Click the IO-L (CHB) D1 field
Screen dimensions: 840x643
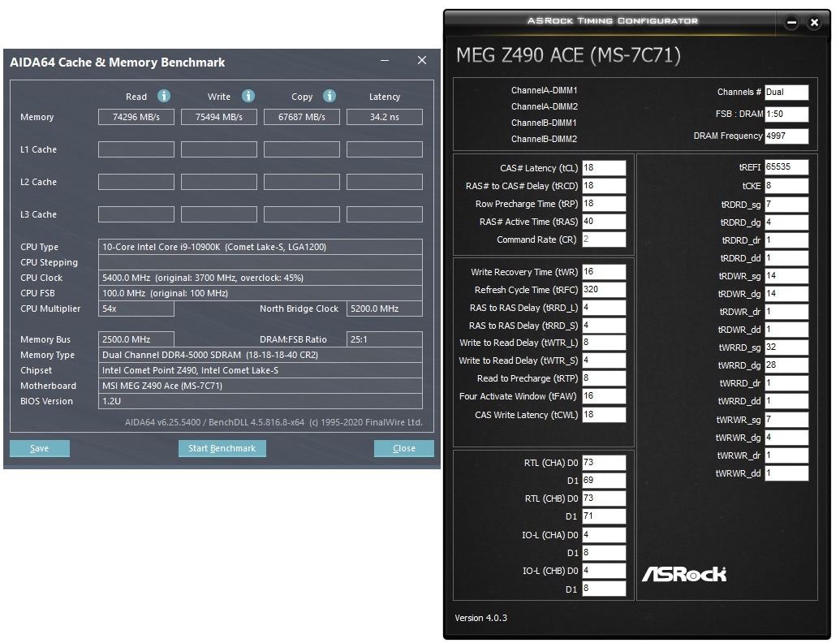(x=604, y=589)
